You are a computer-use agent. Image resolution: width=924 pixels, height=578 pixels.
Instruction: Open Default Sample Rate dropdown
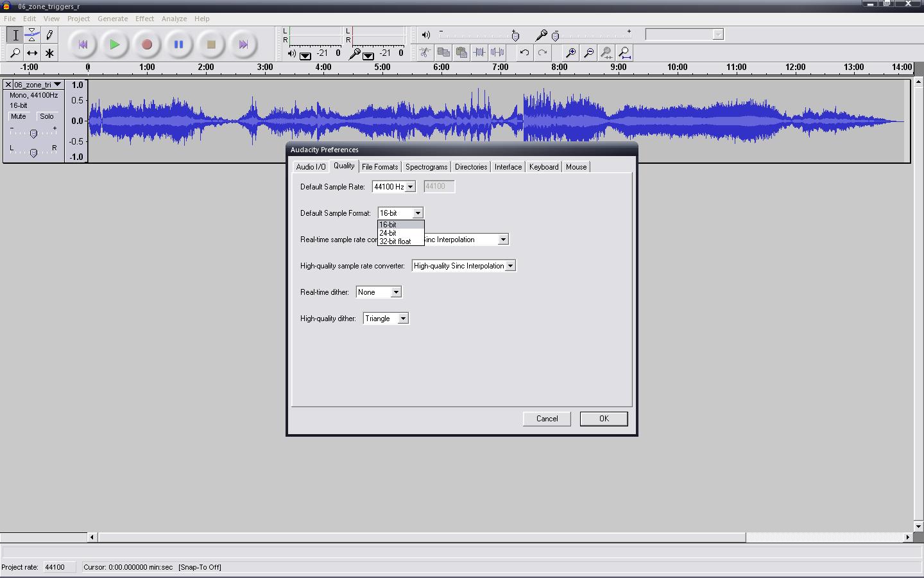[411, 187]
